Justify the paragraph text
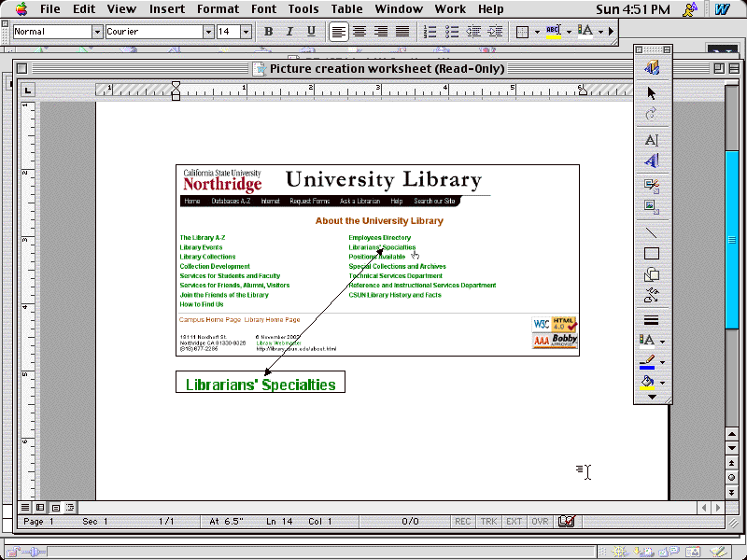The height and width of the screenshot is (560, 747). coord(402,32)
